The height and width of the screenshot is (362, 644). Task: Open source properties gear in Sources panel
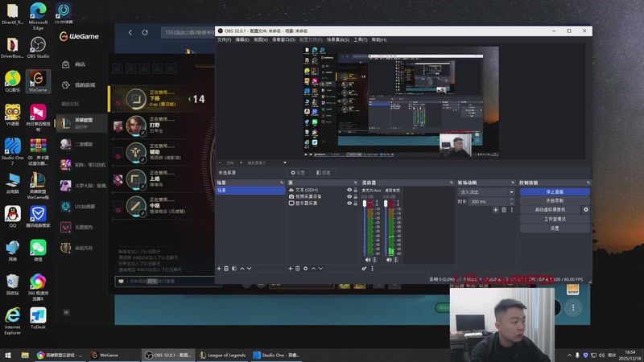(x=306, y=269)
